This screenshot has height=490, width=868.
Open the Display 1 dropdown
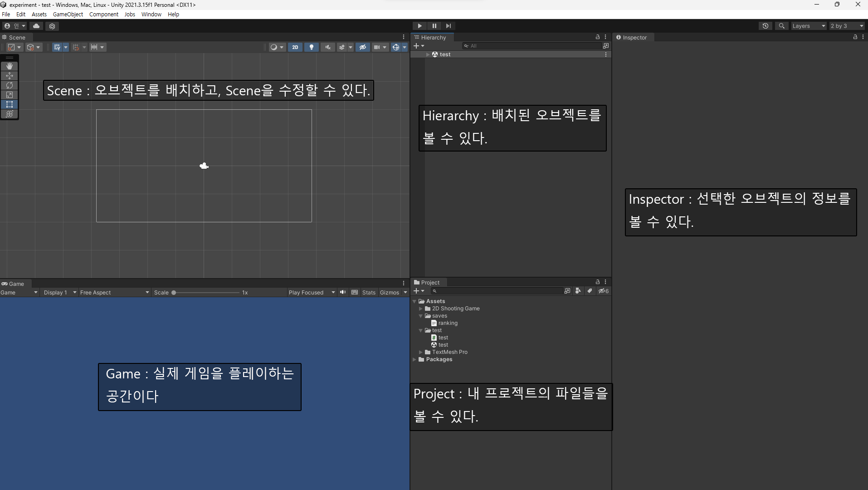[x=59, y=293]
